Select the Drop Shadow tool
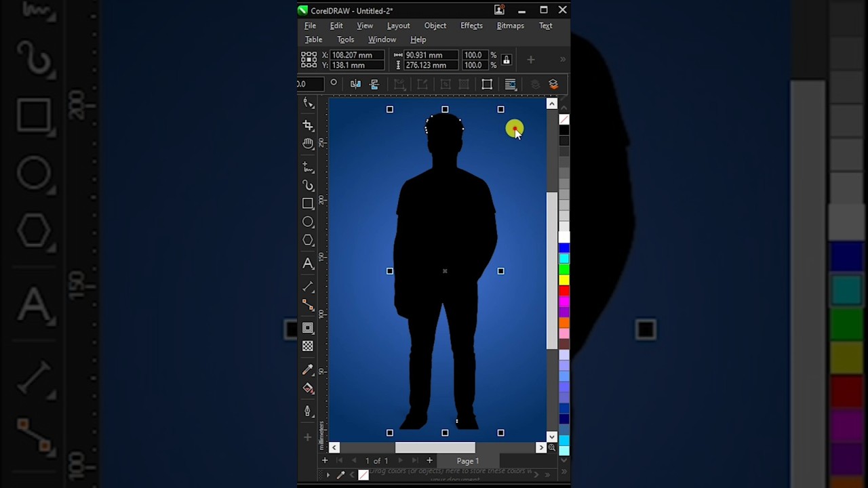 (x=308, y=328)
